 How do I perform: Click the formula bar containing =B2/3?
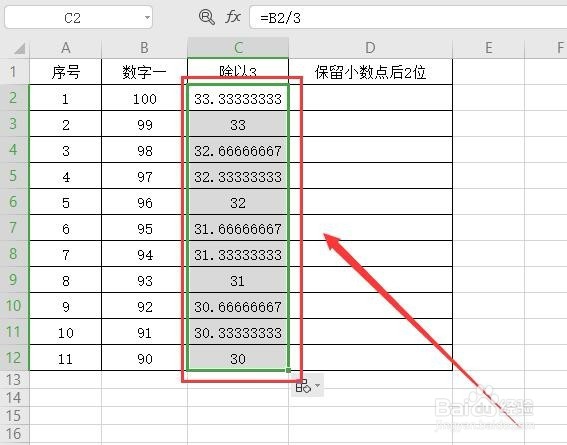(x=408, y=17)
